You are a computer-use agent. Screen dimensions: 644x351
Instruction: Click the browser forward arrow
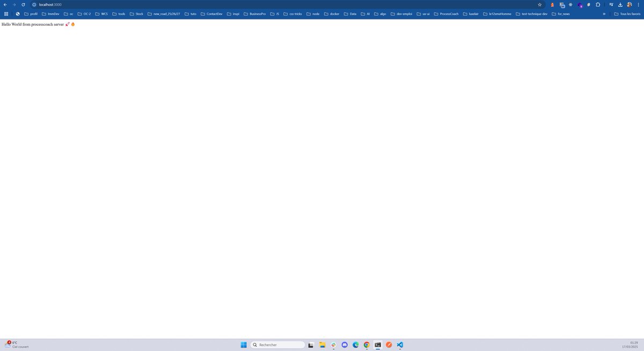coord(14,4)
